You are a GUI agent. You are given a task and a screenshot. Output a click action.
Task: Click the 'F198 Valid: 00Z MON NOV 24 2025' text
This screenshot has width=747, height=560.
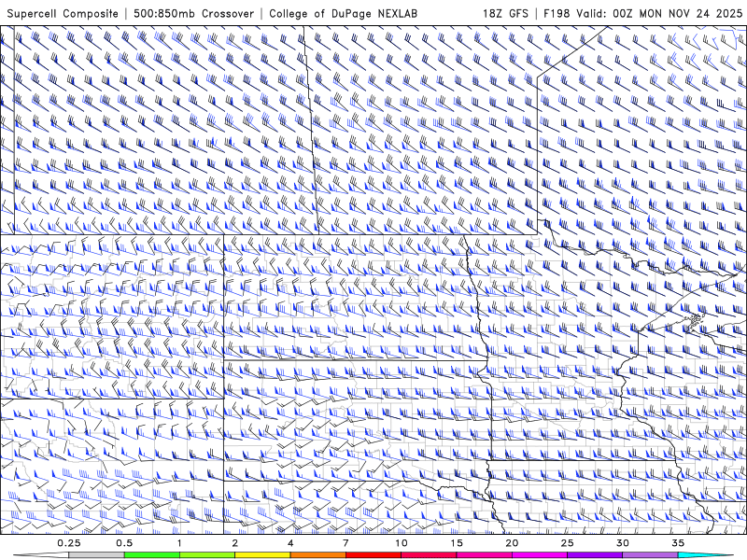[x=643, y=13]
